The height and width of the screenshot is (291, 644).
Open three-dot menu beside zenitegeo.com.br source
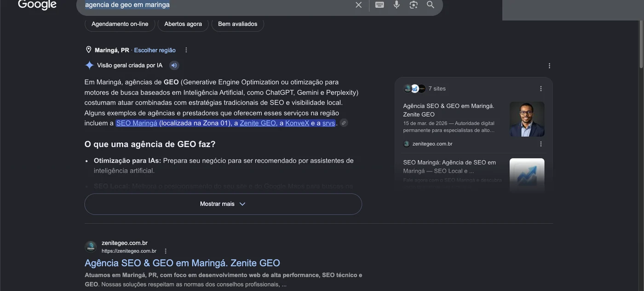[541, 144]
